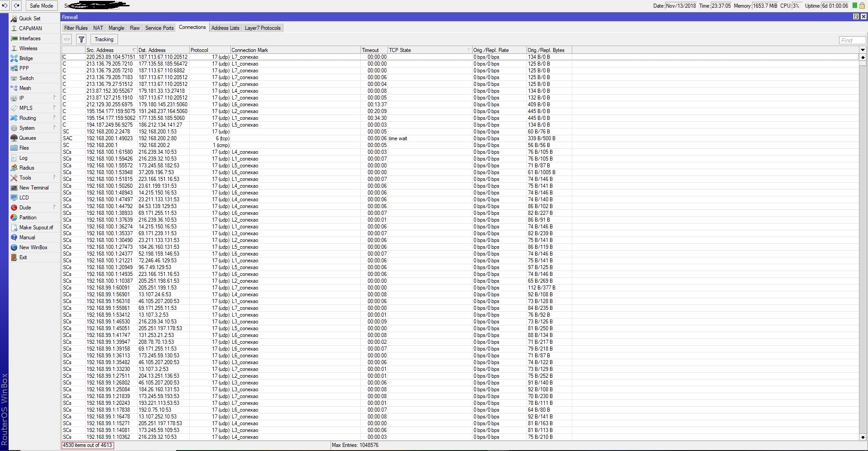This screenshot has width=868, height=451.
Task: Open CAPsMAN icon in sidebar
Action: click(x=14, y=28)
